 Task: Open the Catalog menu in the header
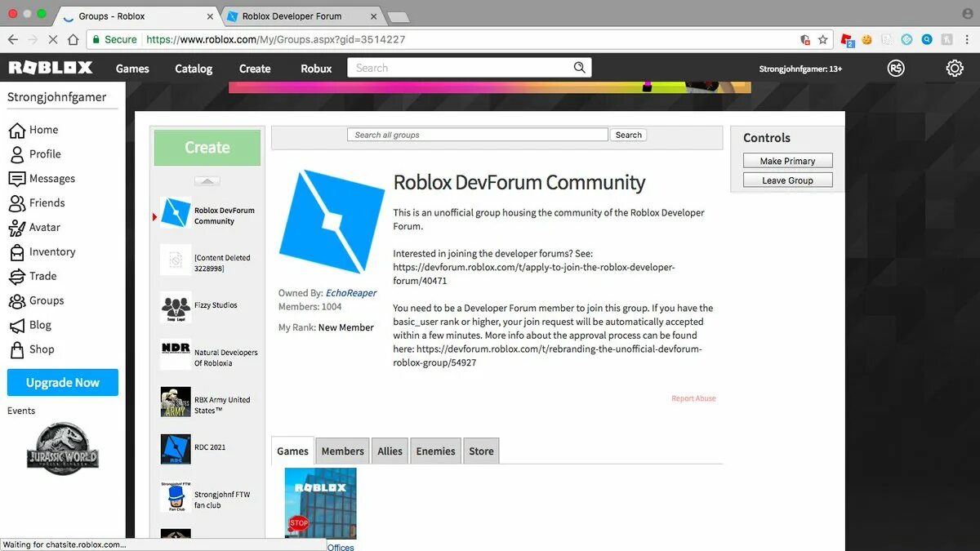tap(194, 69)
